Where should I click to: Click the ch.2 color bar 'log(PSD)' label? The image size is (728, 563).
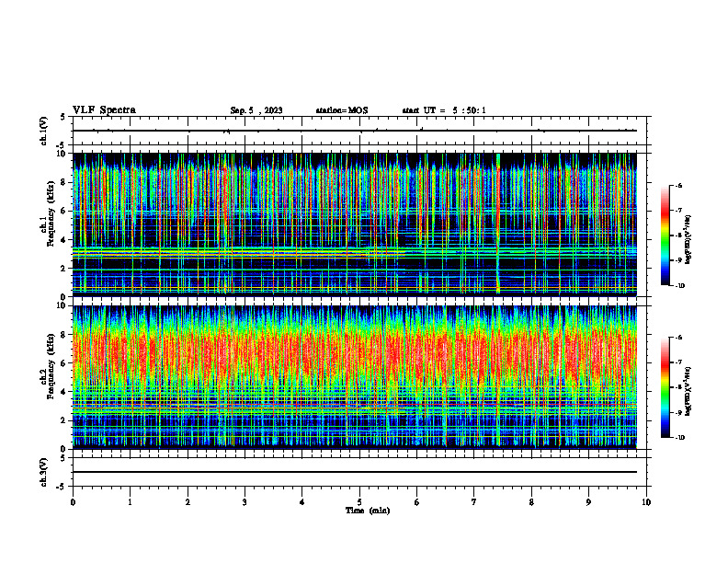(688, 391)
